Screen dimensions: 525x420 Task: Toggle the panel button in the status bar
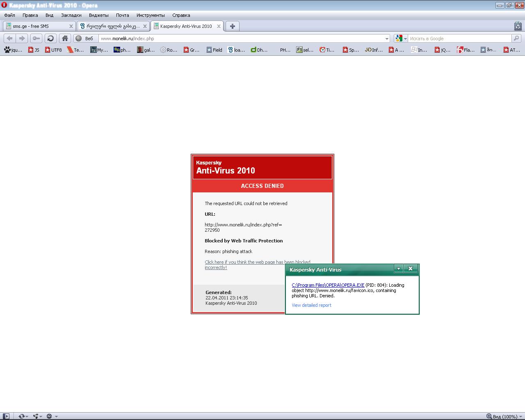click(x=6, y=416)
